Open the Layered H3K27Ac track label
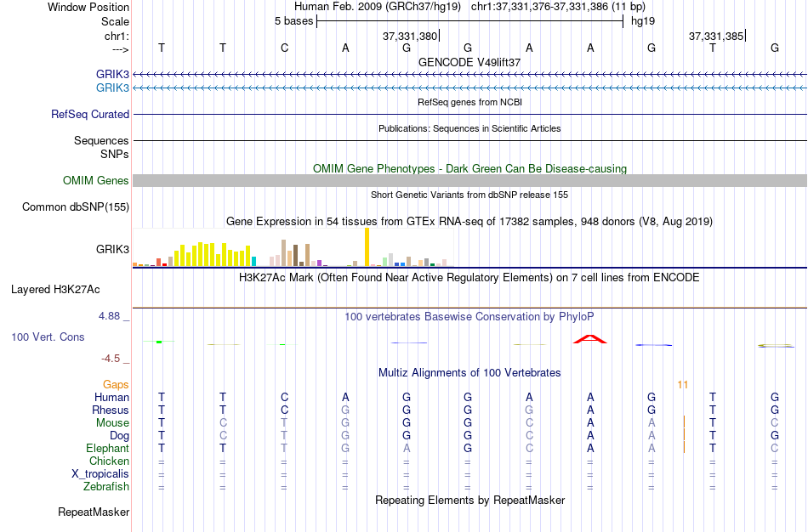The height and width of the screenshot is (532, 808). (x=55, y=290)
